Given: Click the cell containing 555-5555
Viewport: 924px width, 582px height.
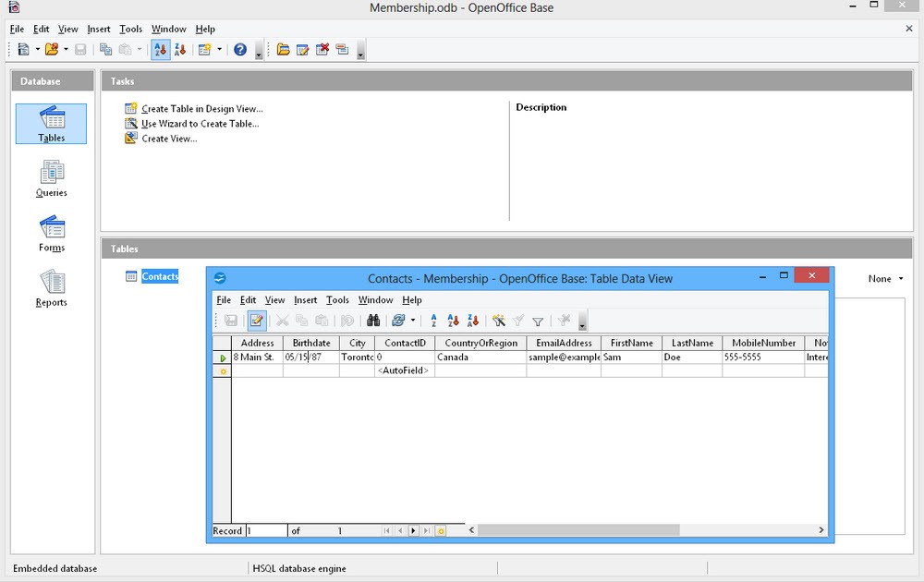Looking at the screenshot, I should point(764,357).
